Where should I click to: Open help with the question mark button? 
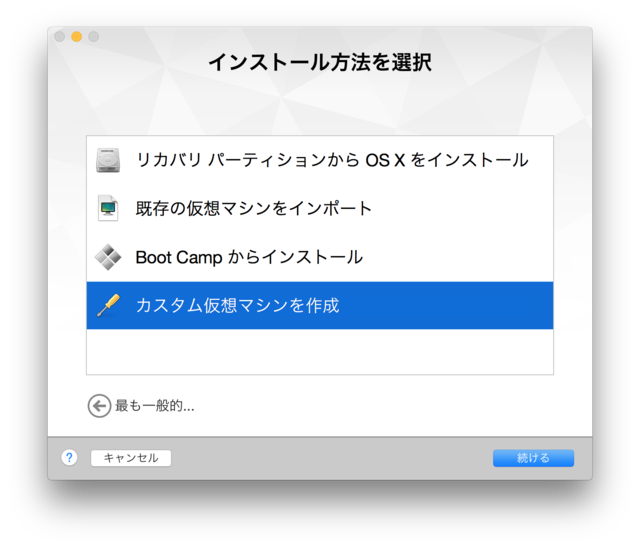point(69,457)
